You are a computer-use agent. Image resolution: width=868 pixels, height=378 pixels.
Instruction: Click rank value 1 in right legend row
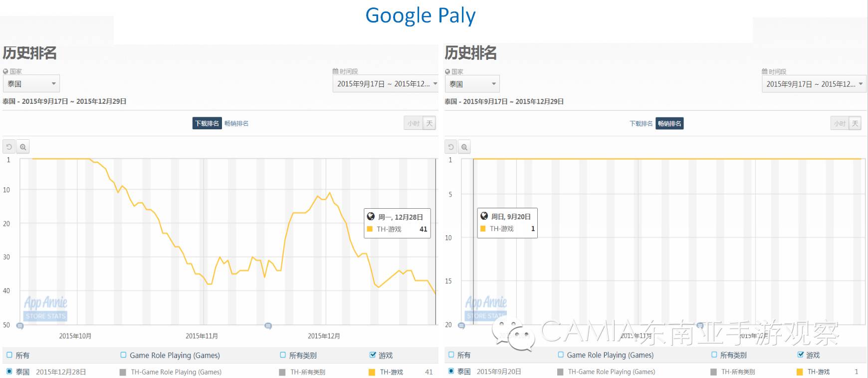[856, 372]
